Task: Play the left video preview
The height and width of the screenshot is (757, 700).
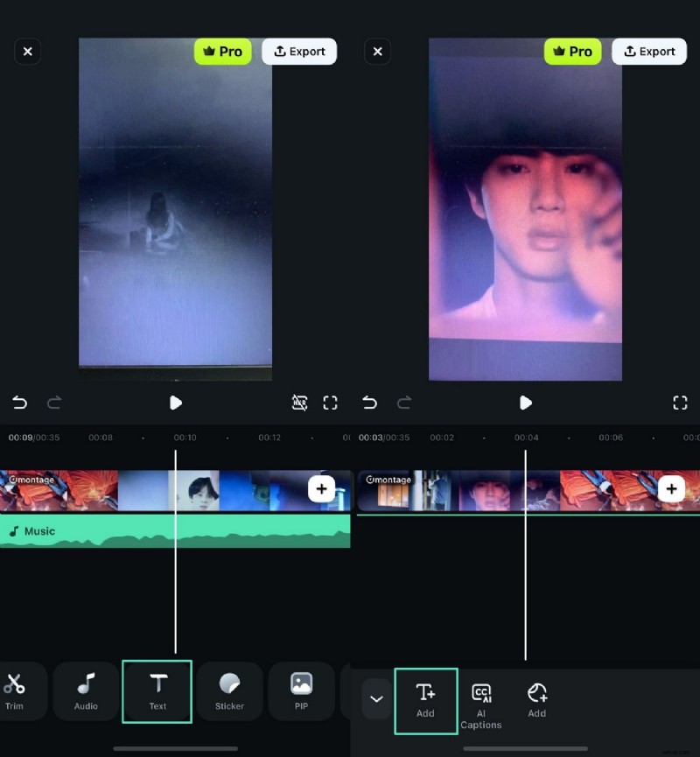Action: click(175, 403)
